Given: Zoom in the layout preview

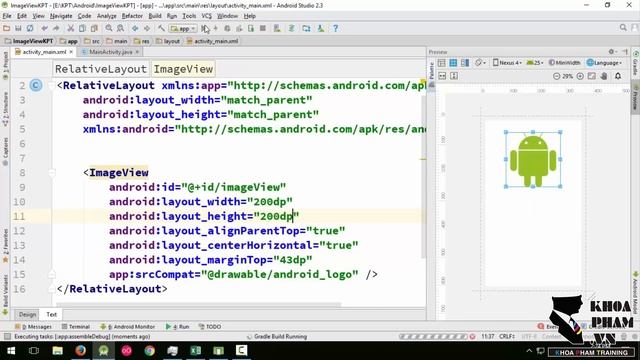Looking at the screenshot, I should tap(580, 76).
